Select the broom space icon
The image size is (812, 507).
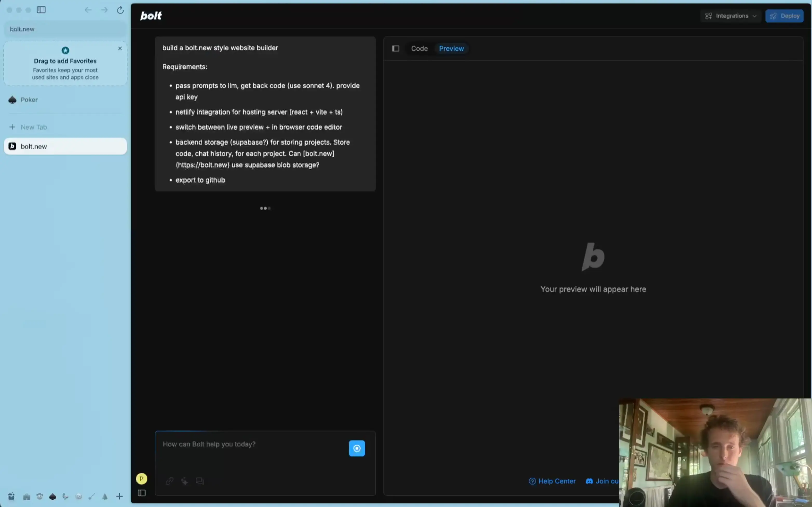[91, 497]
